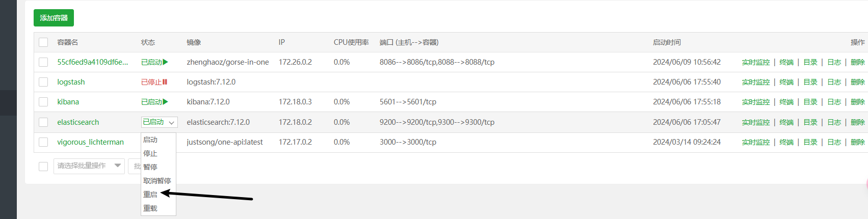This screenshot has width=868, height=219.
Task: Choose 停止 in the status menu
Action: [150, 153]
